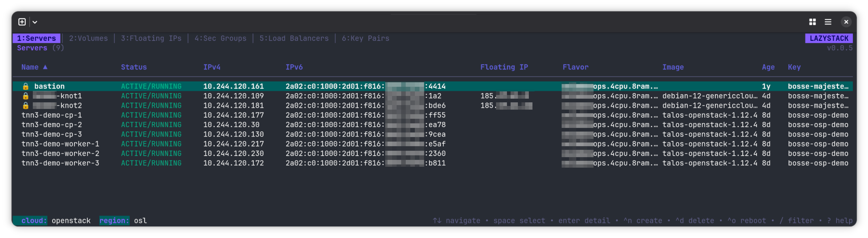The image size is (868, 238).
Task: Click the IPv4 address 10.244.120.30
Action: 231,124
